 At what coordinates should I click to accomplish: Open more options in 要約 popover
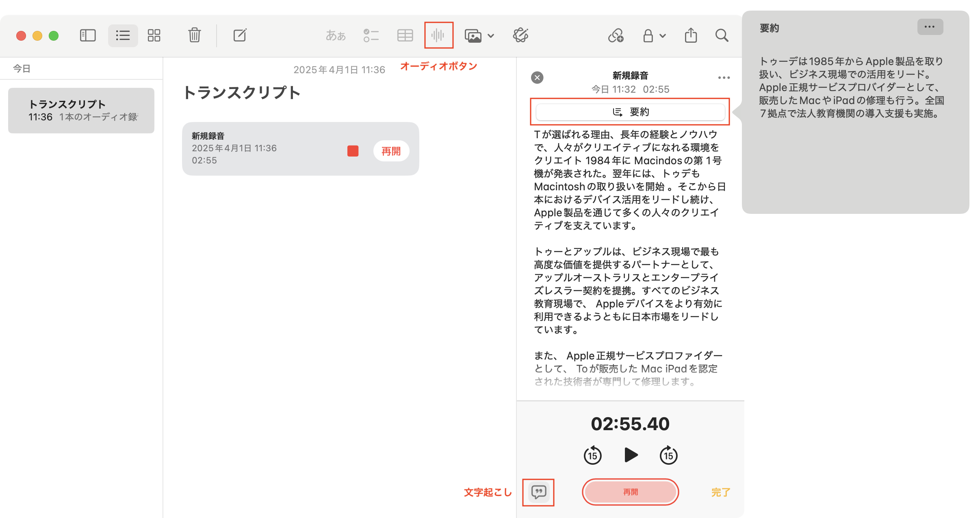(x=930, y=27)
